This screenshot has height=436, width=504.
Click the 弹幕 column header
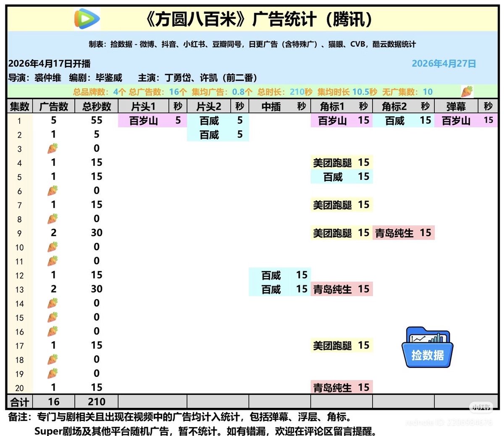point(456,107)
